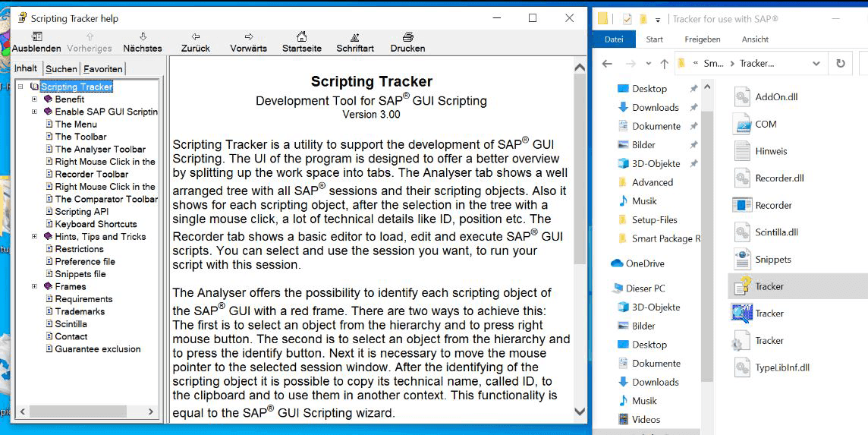Open The Comparator Toolbar topic
This screenshot has width=868, height=435.
coord(106,199)
